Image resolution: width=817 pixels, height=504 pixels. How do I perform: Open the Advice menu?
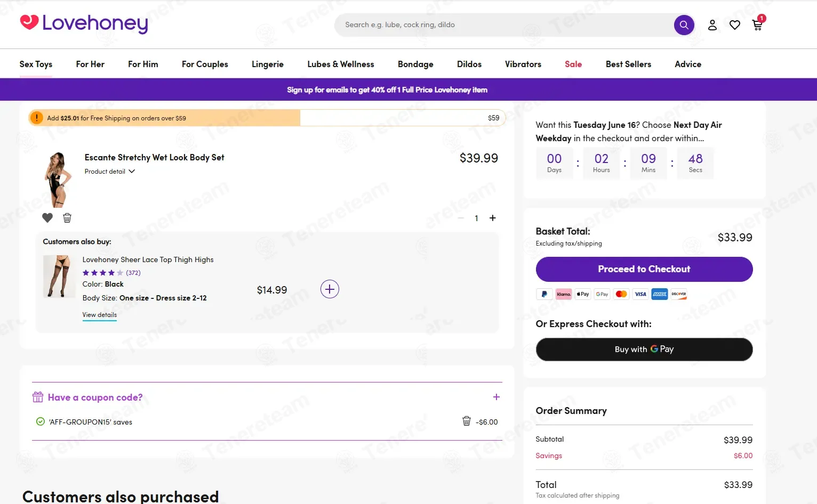pyautogui.click(x=688, y=64)
